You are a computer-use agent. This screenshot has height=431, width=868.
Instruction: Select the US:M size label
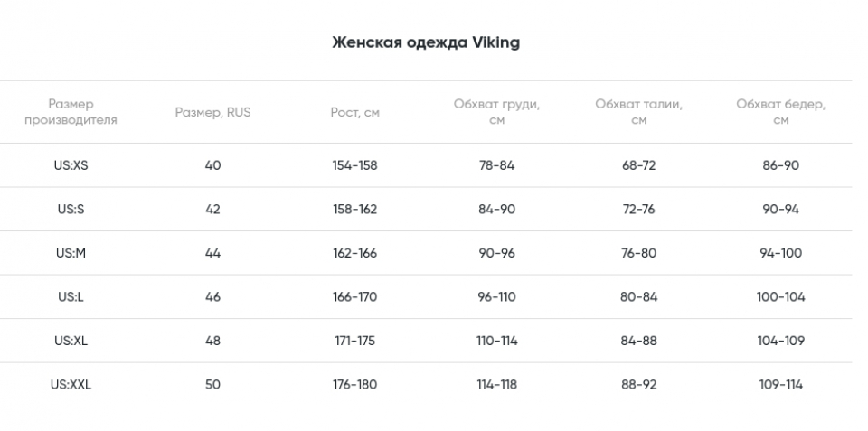click(71, 253)
